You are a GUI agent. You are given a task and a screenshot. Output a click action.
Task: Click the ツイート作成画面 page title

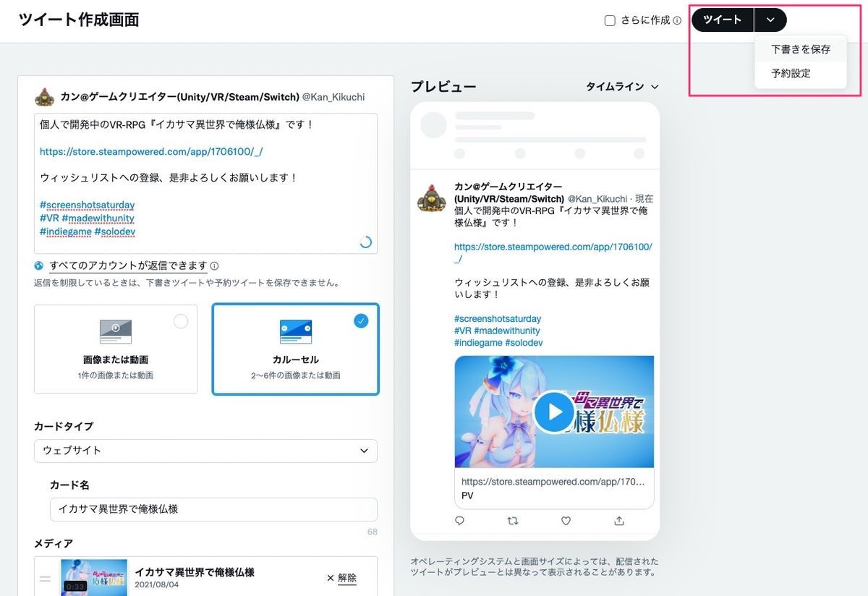pyautogui.click(x=79, y=20)
